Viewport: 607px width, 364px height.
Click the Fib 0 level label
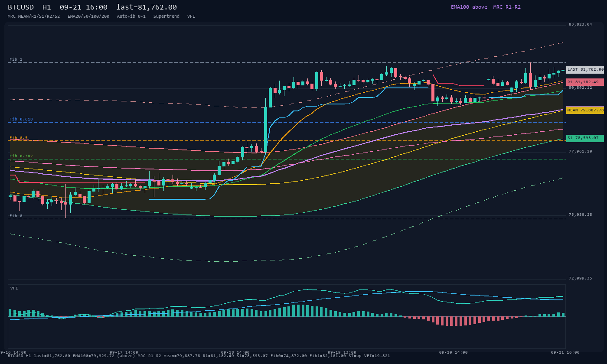click(16, 216)
